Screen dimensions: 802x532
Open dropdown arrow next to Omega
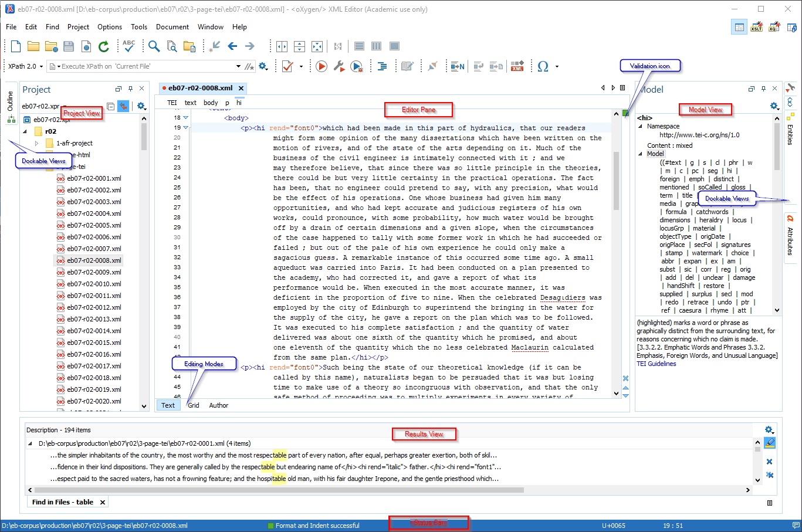557,66
